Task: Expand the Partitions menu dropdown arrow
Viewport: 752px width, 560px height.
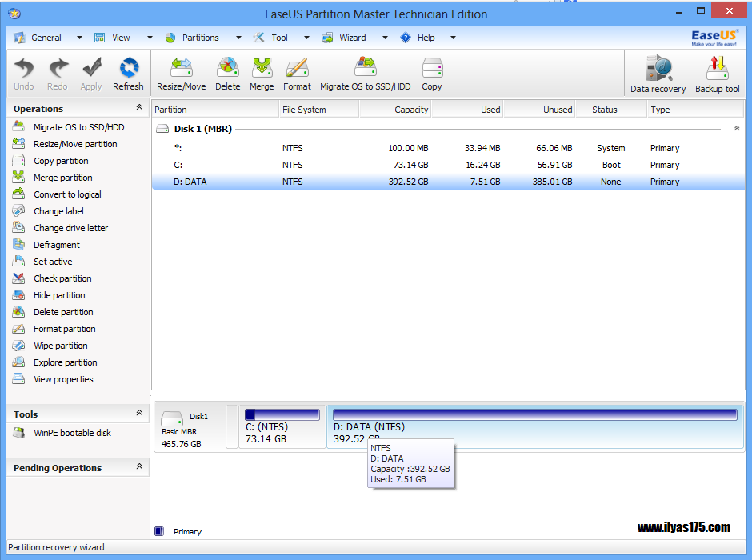Action: click(x=238, y=38)
